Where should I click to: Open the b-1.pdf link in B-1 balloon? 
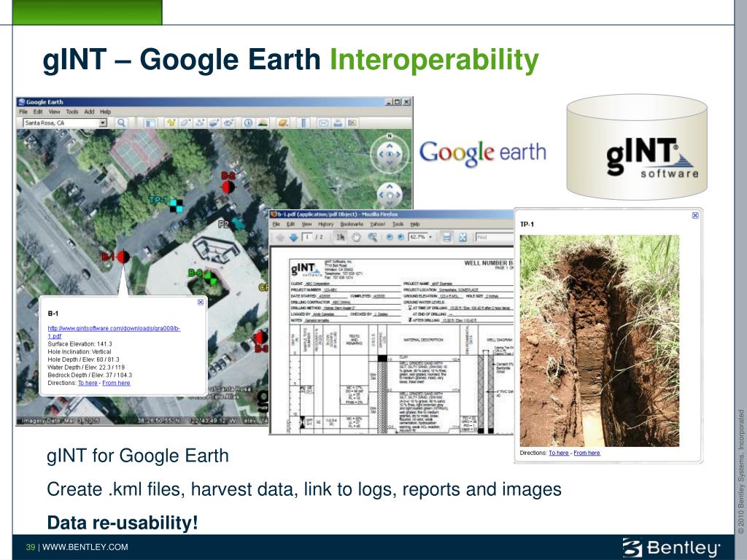pos(114,332)
